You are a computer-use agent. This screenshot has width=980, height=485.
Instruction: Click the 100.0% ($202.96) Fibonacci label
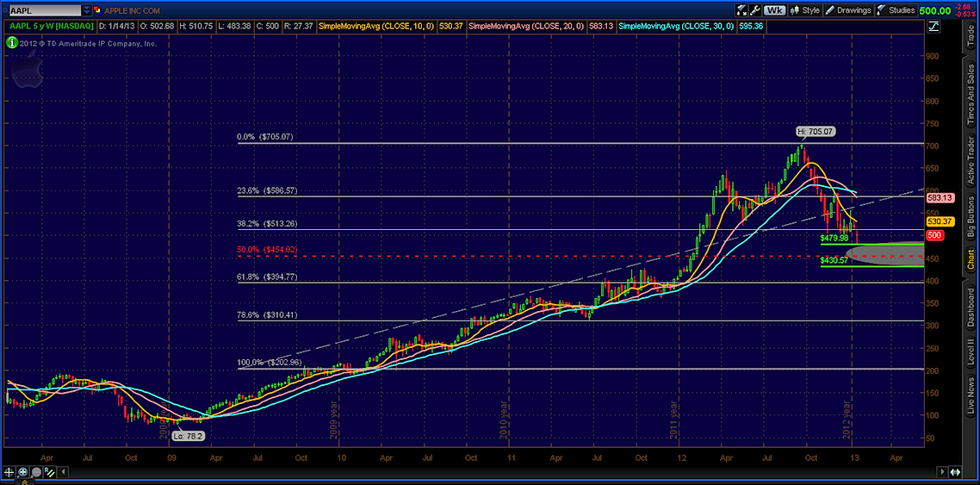point(268,362)
